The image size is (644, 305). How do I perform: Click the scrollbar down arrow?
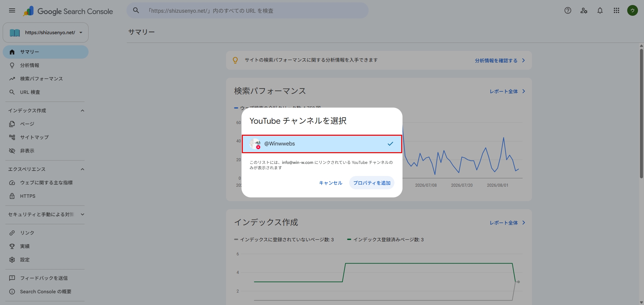[641, 303]
